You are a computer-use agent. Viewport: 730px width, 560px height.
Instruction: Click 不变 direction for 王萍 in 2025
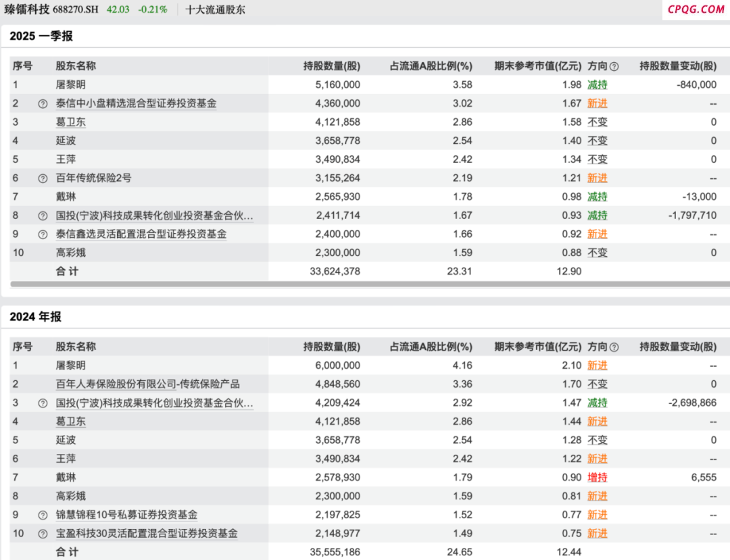point(598,159)
